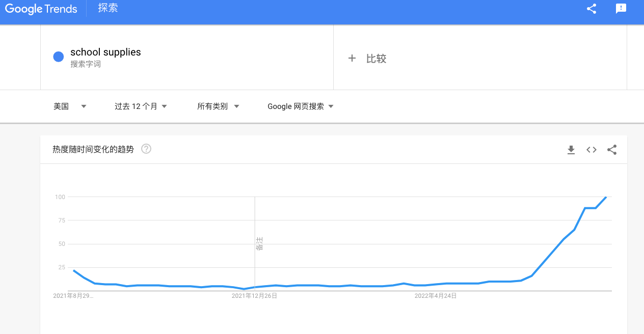
Task: Open the 探索 menu item
Action: 107,9
